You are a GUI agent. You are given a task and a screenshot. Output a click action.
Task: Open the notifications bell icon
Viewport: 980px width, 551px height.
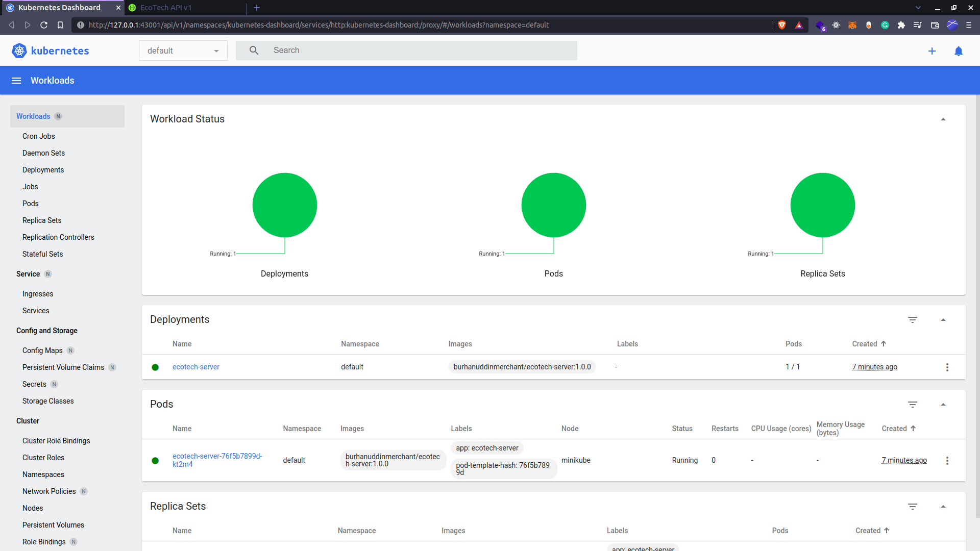[959, 51]
